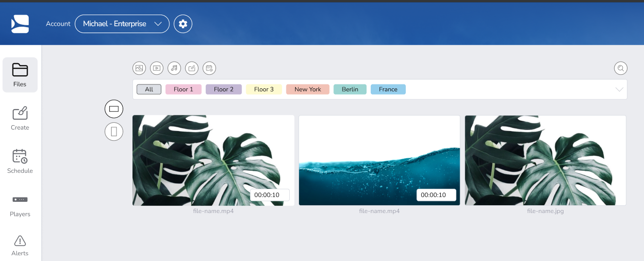The image size is (644, 261).
Task: Open the leaf image thumbnail above file-name.jpg
Action: click(545, 160)
